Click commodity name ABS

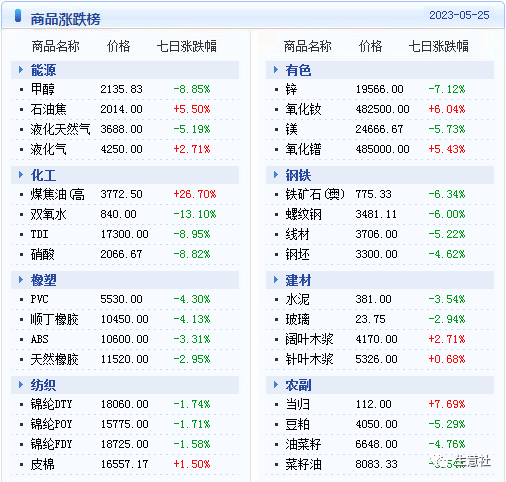coord(39,339)
